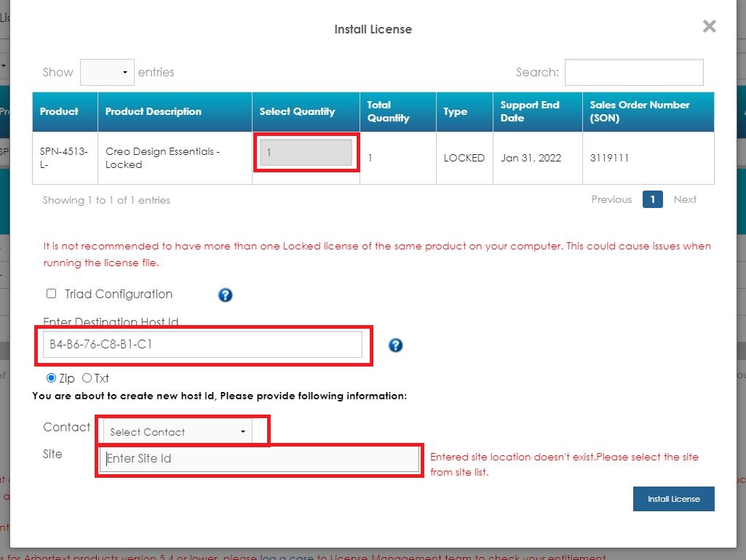Sort by Support End Date column header

(x=538, y=112)
